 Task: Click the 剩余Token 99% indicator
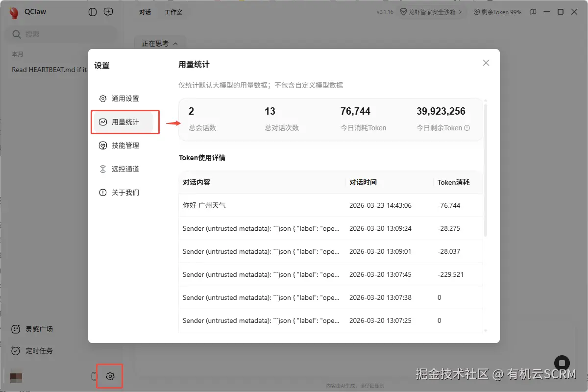click(x=498, y=12)
